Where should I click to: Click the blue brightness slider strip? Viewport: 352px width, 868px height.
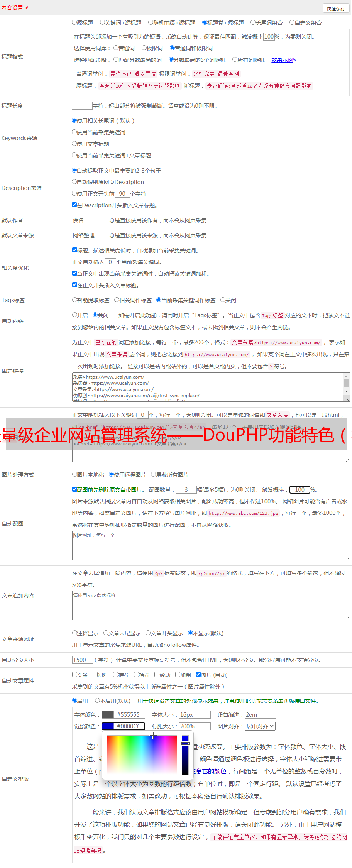[185, 755]
